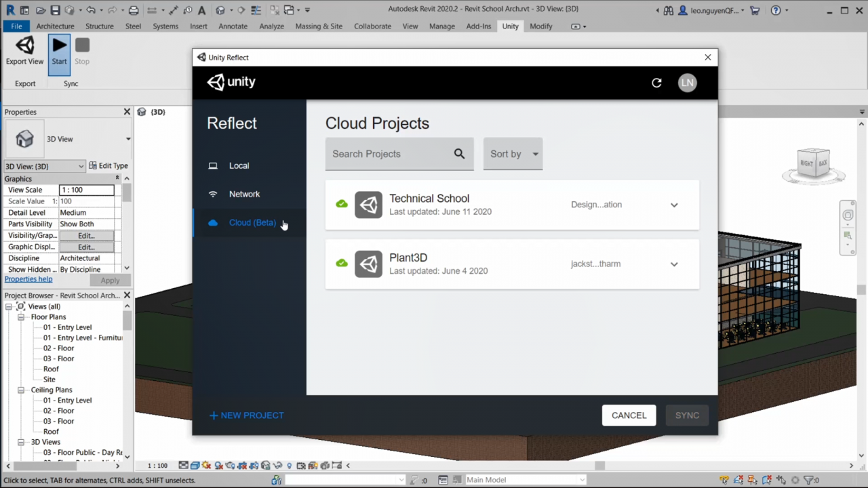Viewport: 868px width, 488px height.
Task: Click the ViewCube in the 3D view
Action: coord(813,163)
